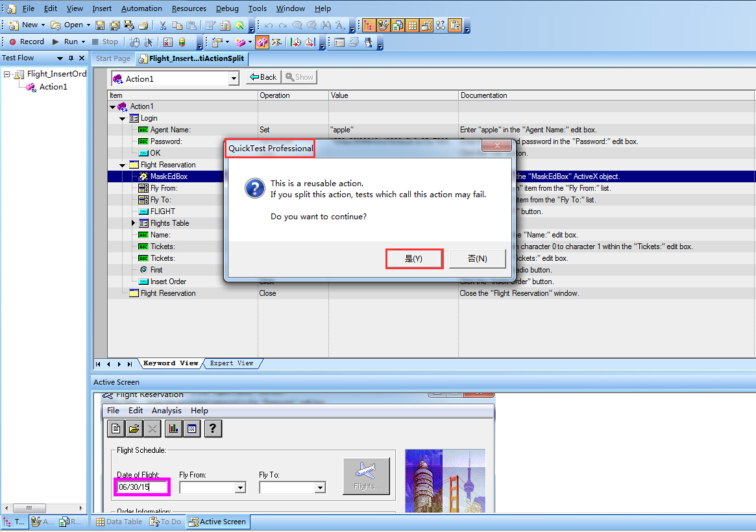Click the Find binoculars icon
Screen dimensions: 756x532
pos(326,25)
